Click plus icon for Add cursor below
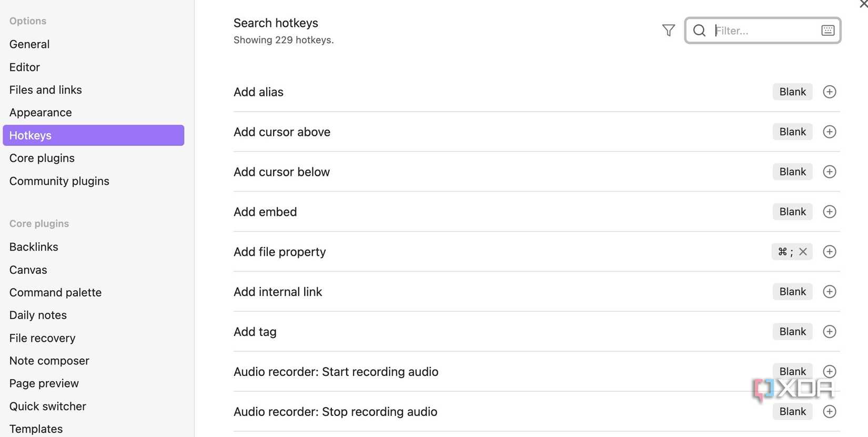The image size is (868, 437). [x=829, y=172]
